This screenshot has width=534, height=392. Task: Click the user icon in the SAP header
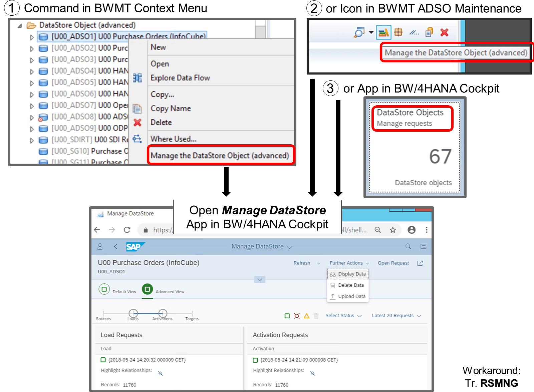100,246
